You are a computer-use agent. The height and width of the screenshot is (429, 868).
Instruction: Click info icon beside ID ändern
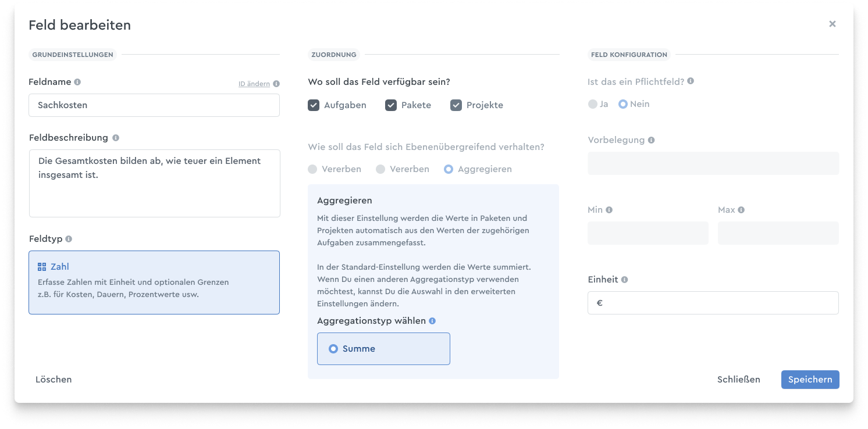(276, 84)
